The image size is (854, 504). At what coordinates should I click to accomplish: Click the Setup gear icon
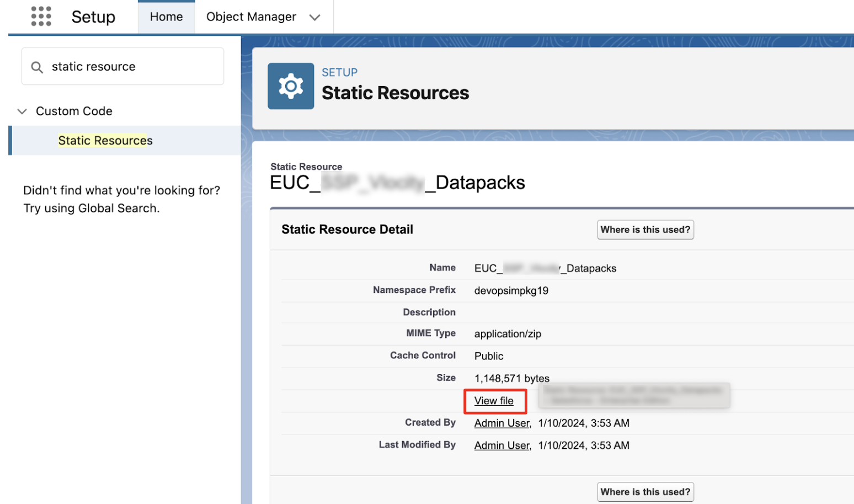[x=291, y=86]
